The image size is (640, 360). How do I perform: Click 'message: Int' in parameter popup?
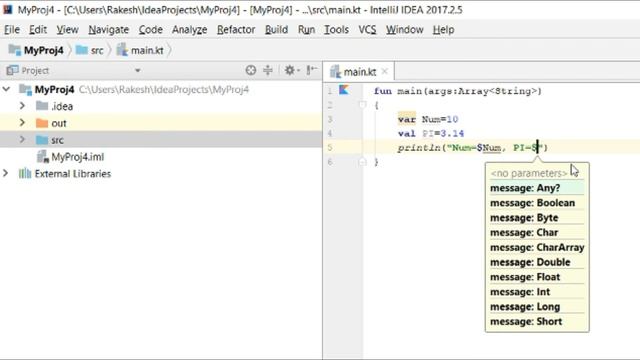pyautogui.click(x=520, y=292)
